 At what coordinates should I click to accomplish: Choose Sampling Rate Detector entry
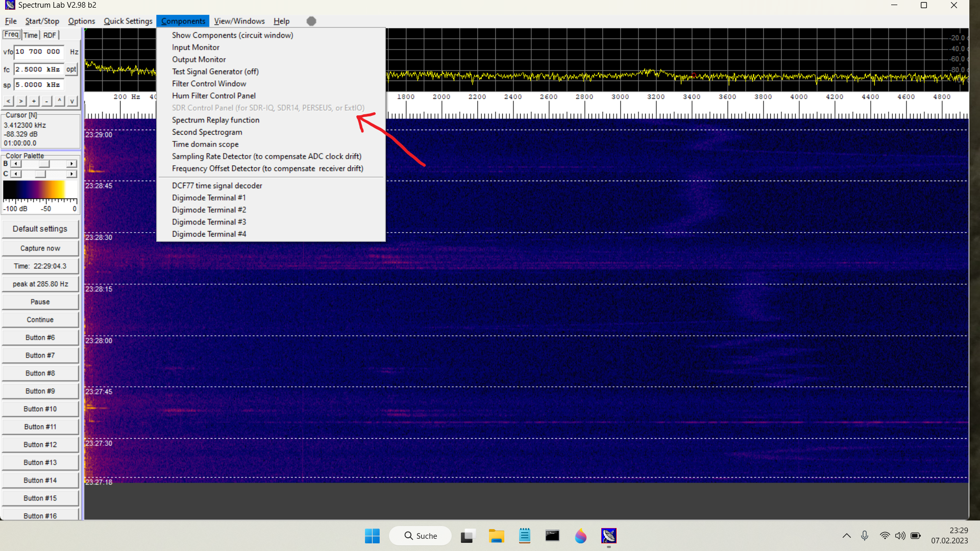click(271, 157)
